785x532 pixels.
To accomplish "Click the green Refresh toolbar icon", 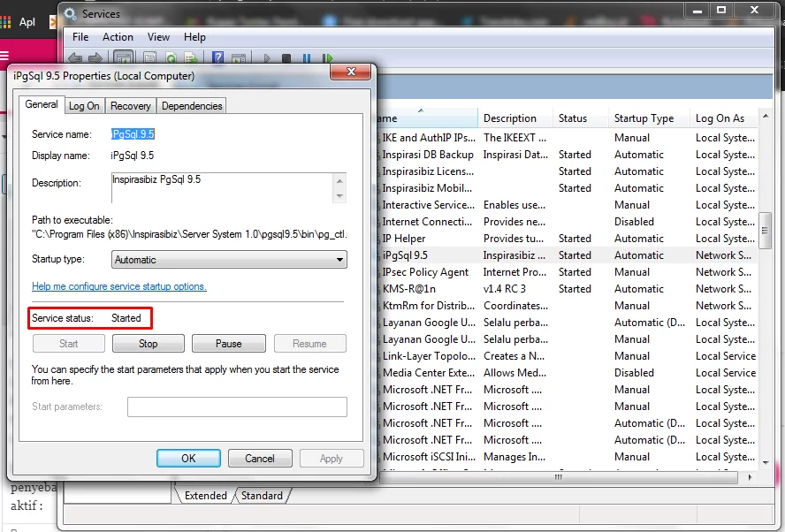I will pyautogui.click(x=171, y=58).
